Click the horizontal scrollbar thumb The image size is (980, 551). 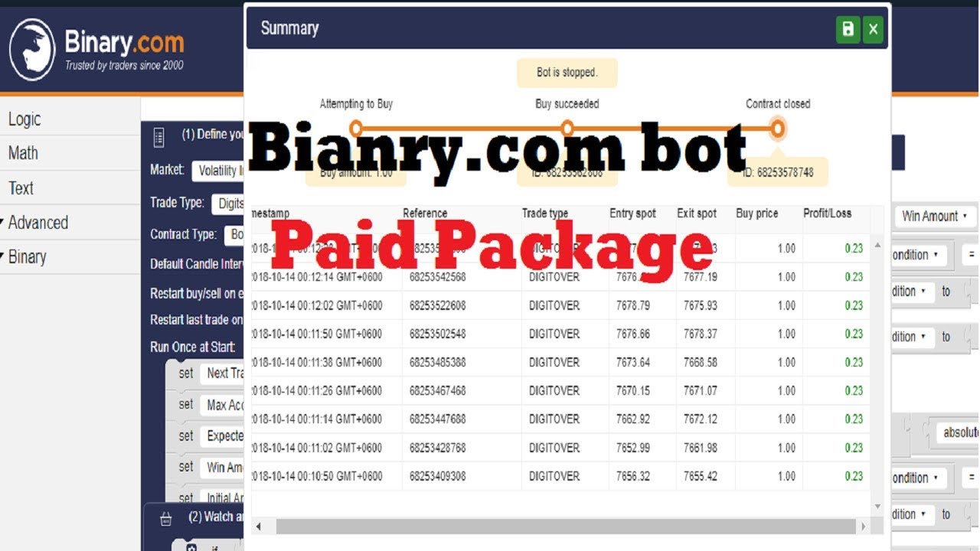click(x=565, y=527)
